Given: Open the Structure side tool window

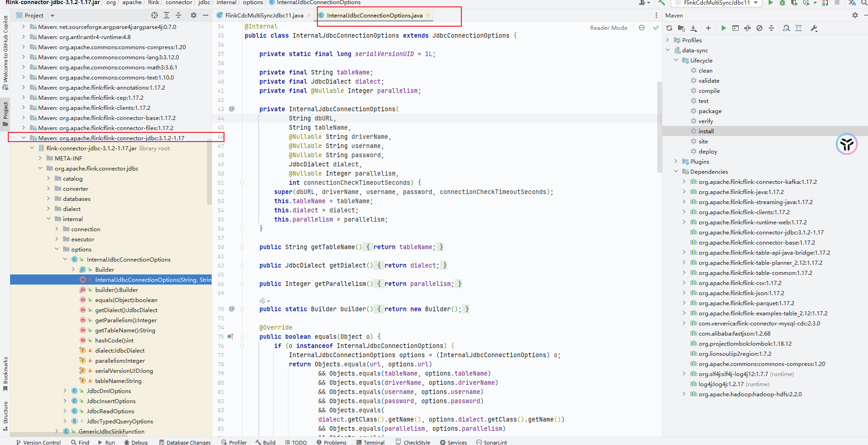Looking at the screenshot, I should pyautogui.click(x=6, y=416).
